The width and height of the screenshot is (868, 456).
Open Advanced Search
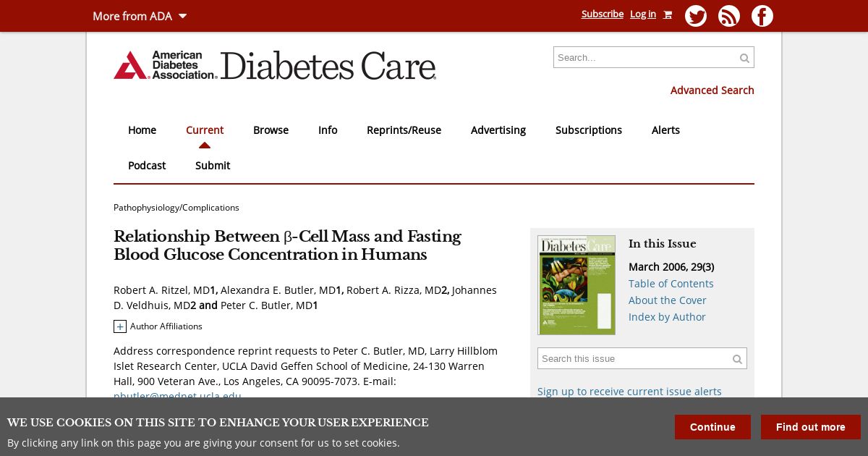[712, 90]
